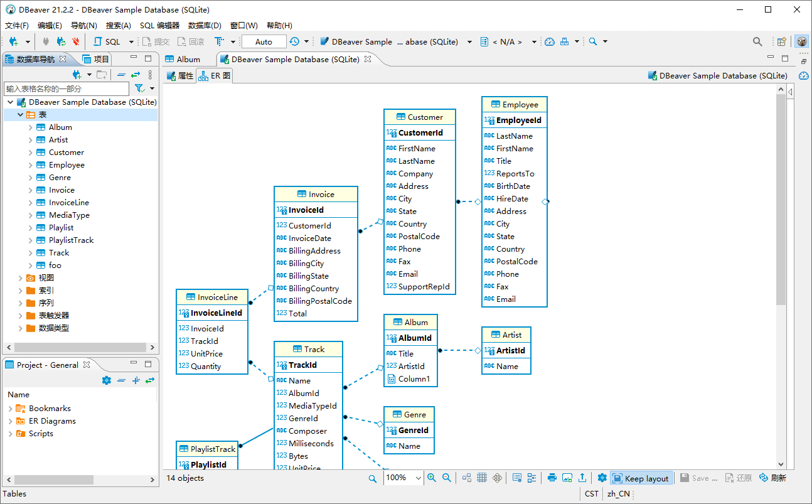
Task: Collapse the 表 tables folder
Action: [x=20, y=115]
